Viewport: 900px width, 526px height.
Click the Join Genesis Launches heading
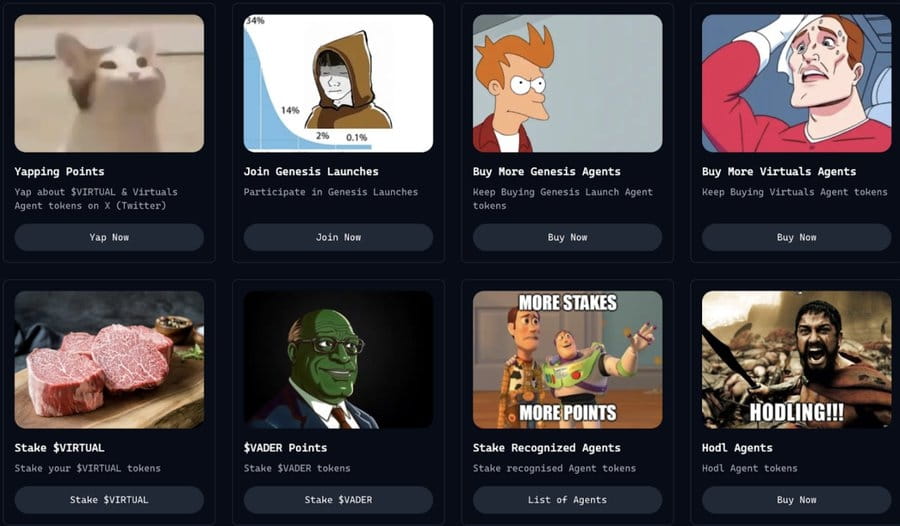coord(311,172)
